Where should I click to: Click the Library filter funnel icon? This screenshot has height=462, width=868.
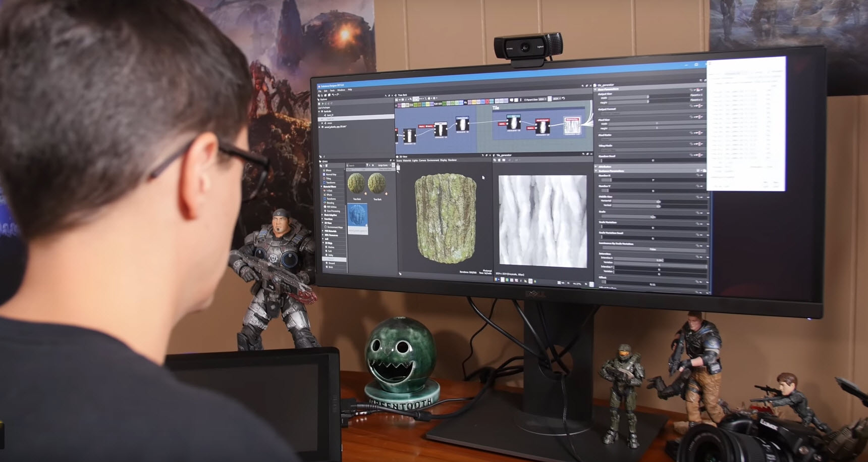(x=368, y=165)
